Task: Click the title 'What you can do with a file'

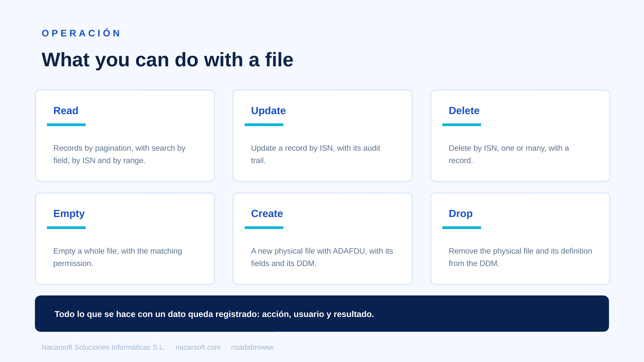Action: click(167, 60)
